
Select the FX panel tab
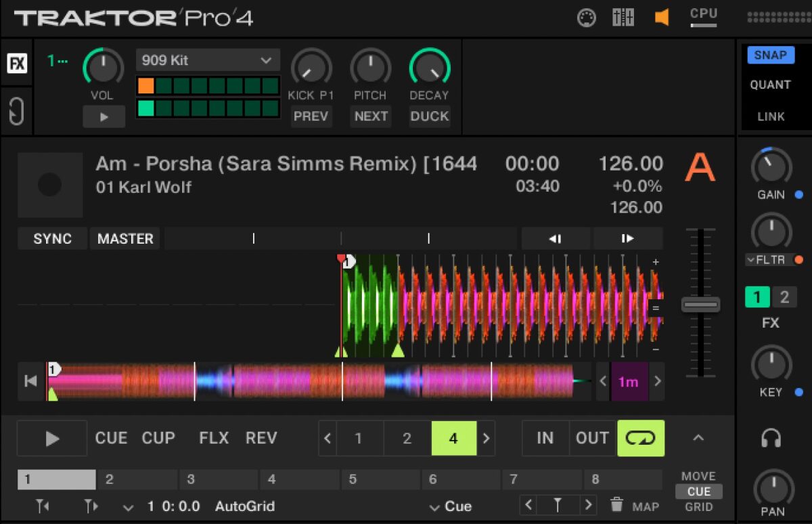pyautogui.click(x=17, y=64)
